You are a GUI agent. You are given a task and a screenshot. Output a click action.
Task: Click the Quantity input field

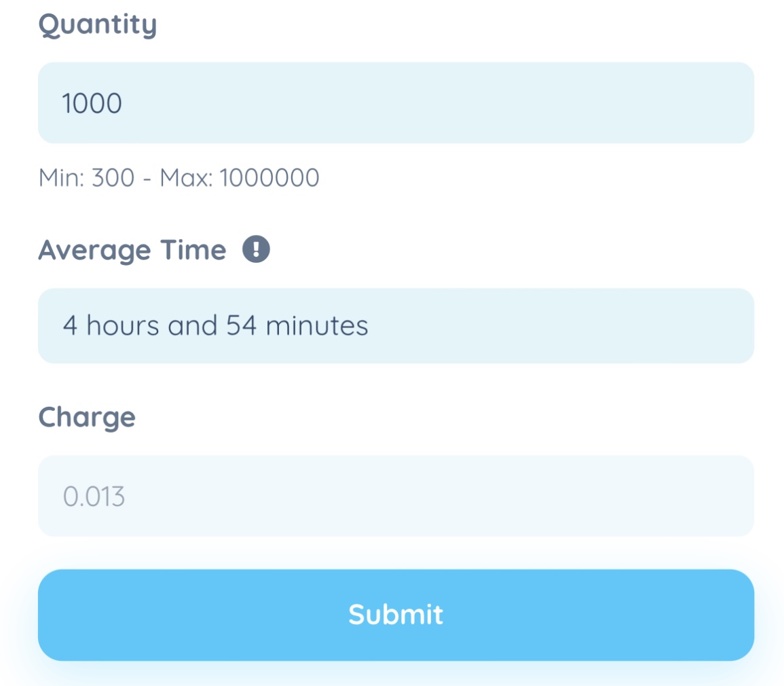pyautogui.click(x=396, y=103)
